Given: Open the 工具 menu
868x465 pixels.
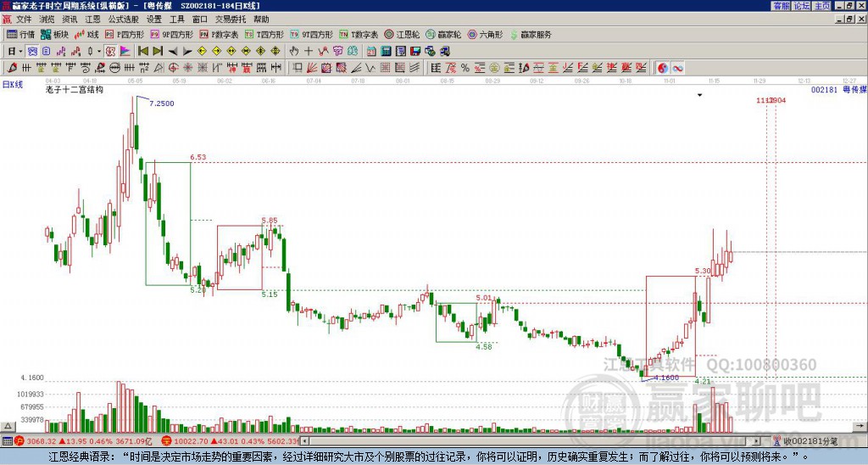Looking at the screenshot, I should click(x=176, y=20).
